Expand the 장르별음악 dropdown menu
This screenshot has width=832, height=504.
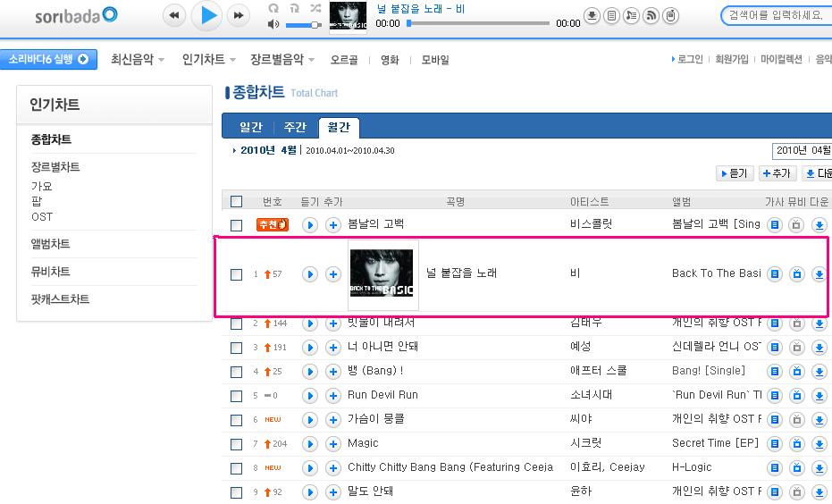coord(282,59)
